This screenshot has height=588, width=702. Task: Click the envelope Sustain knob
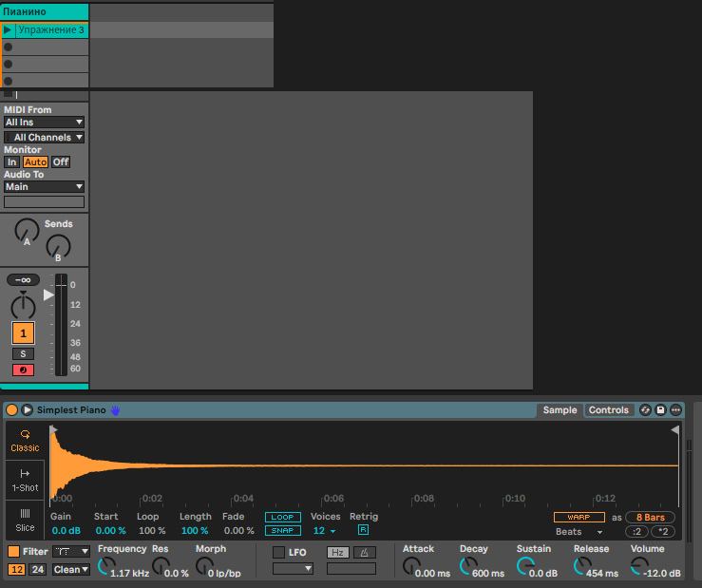click(525, 566)
